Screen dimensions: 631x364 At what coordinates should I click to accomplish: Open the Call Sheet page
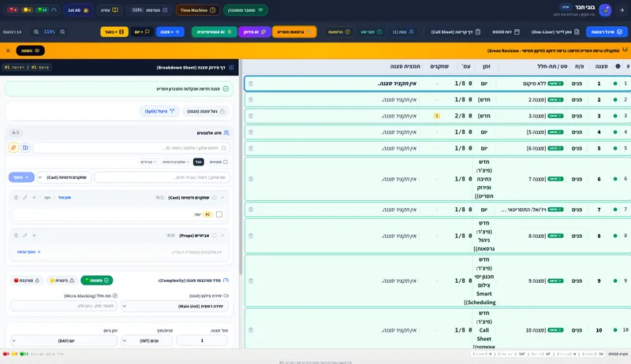456,32
